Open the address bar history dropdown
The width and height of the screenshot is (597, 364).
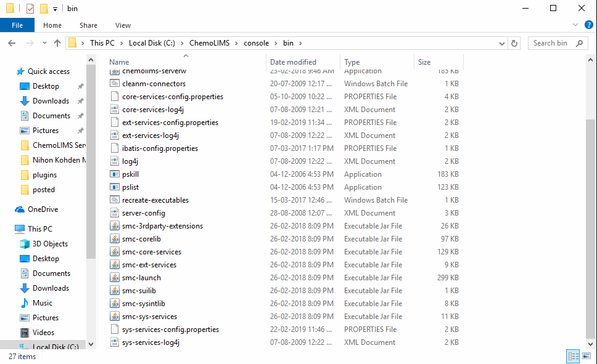point(503,43)
